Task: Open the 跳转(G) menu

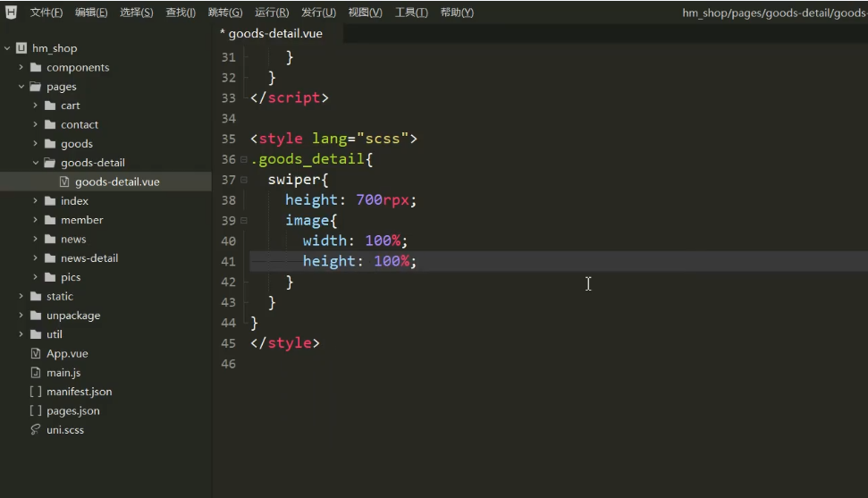Action: [225, 13]
